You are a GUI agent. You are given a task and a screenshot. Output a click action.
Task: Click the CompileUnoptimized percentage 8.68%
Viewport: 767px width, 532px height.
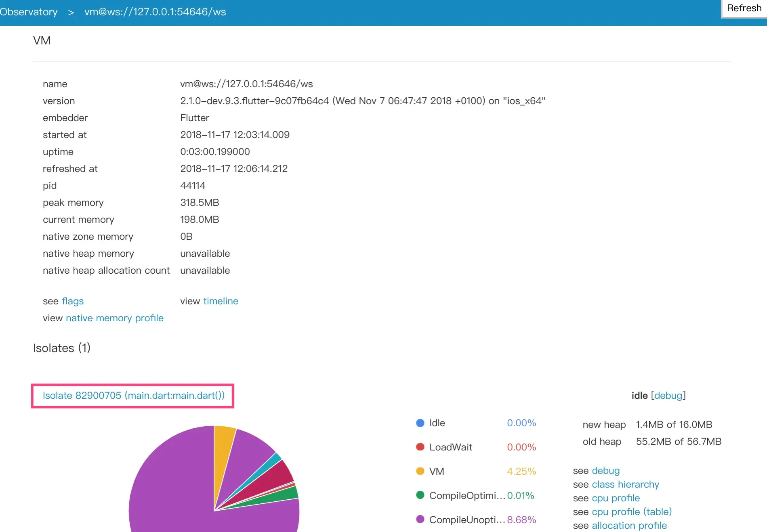point(521,520)
